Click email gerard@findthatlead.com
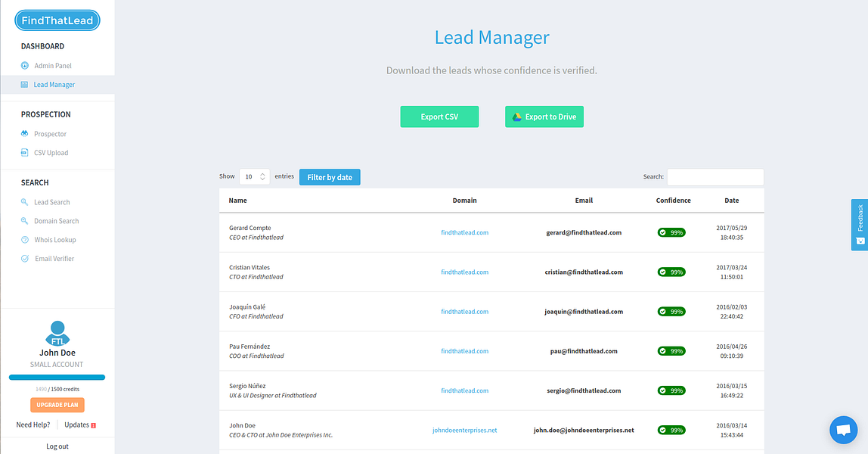 click(584, 232)
